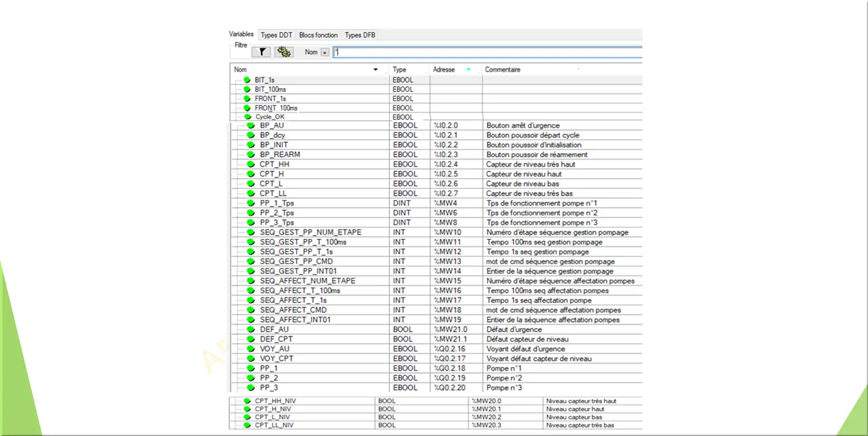Click the green icon beside CPT_LL_NIV
This screenshot has width=868, height=436.
click(x=247, y=425)
